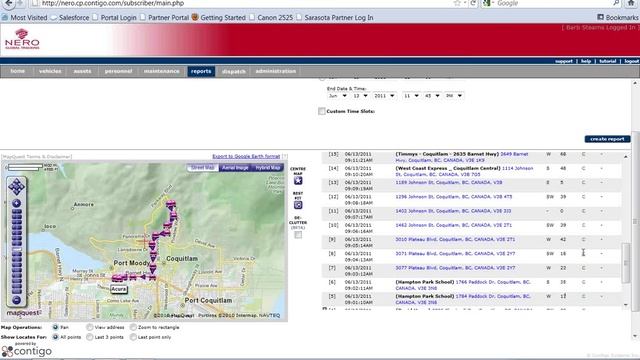
Task: Click the Centre Map star icon
Action: [x=298, y=180]
